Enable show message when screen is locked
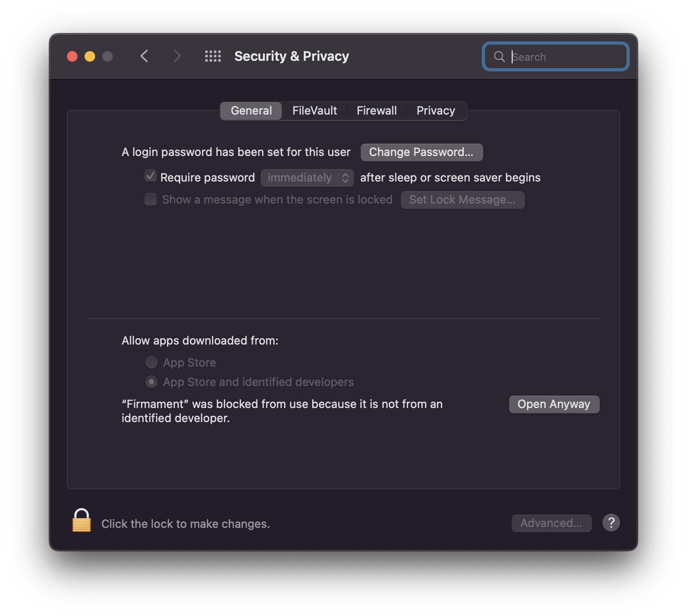The width and height of the screenshot is (687, 616). [x=151, y=199]
